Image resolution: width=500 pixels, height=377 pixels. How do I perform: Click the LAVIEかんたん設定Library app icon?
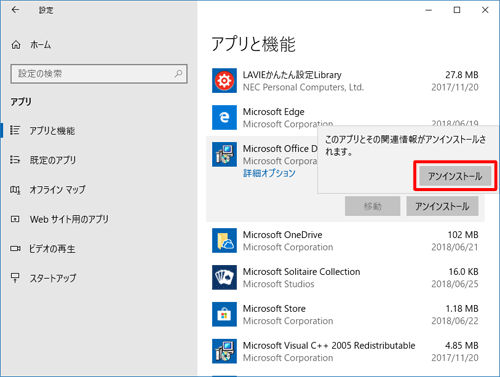coord(224,81)
